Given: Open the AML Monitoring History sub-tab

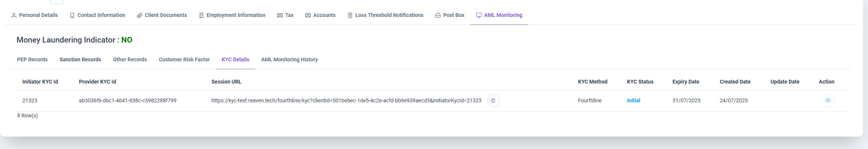Looking at the screenshot, I should (289, 59).
